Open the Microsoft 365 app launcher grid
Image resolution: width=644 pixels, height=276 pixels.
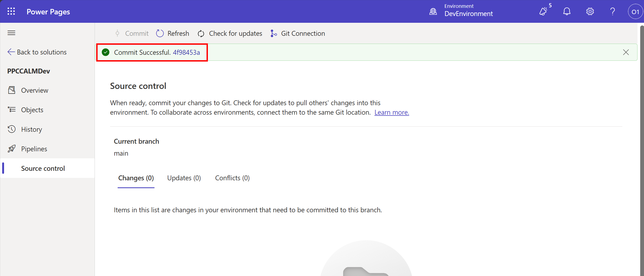[11, 11]
